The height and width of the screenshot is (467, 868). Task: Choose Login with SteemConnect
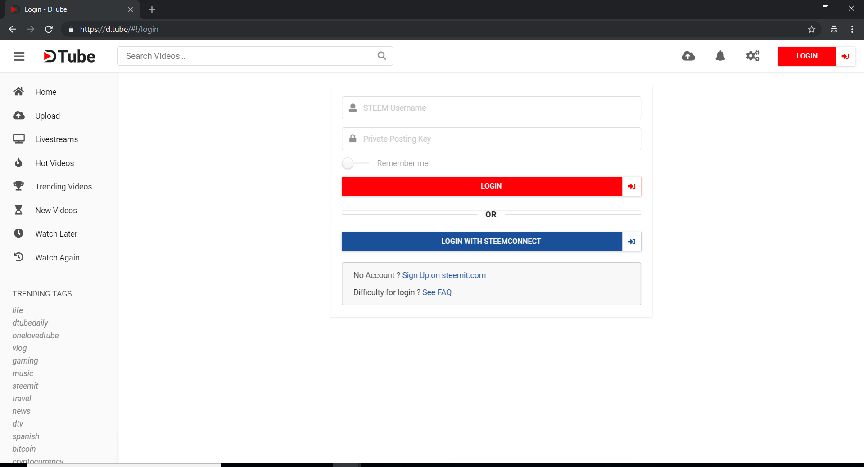[x=482, y=242]
